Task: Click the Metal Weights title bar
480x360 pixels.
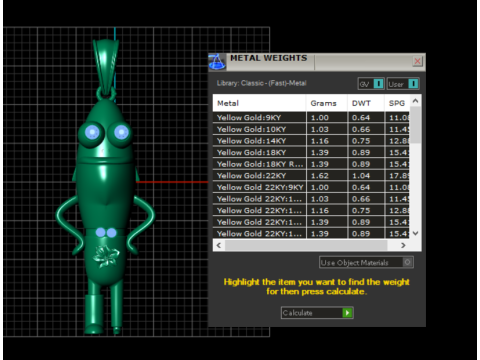Action: [317, 62]
